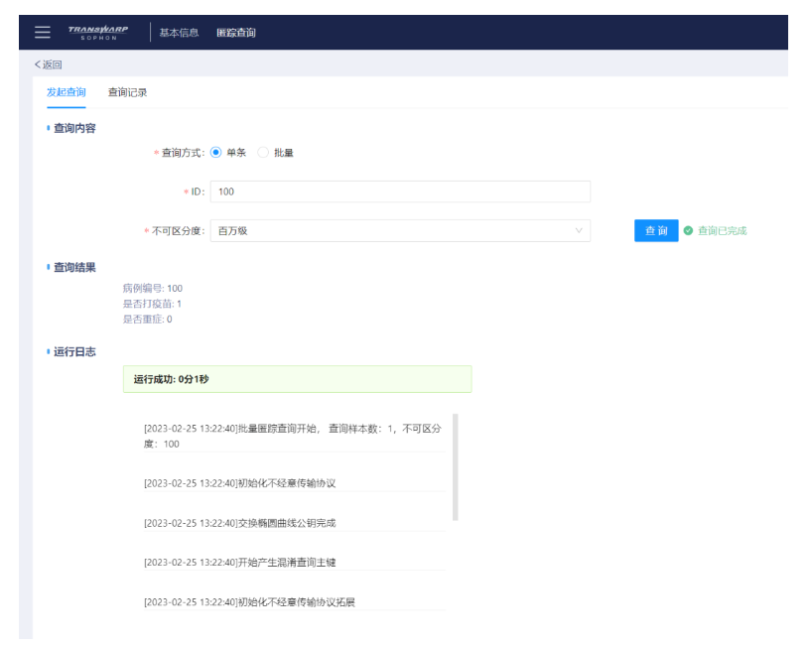The image size is (812, 646).
Task: Click the 交换椭圆曲线公钥完成 log entry
Action: (x=239, y=523)
